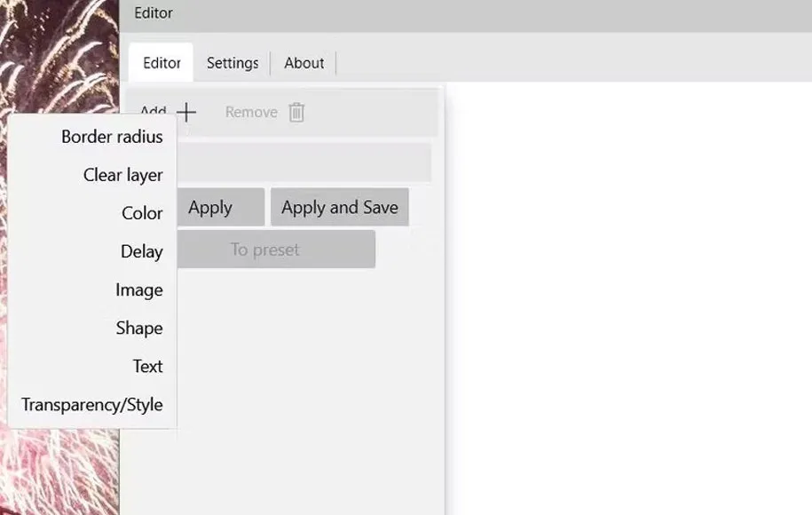Viewport: 812px width, 515px height.
Task: Click the Remove trash can icon
Action: (x=296, y=112)
